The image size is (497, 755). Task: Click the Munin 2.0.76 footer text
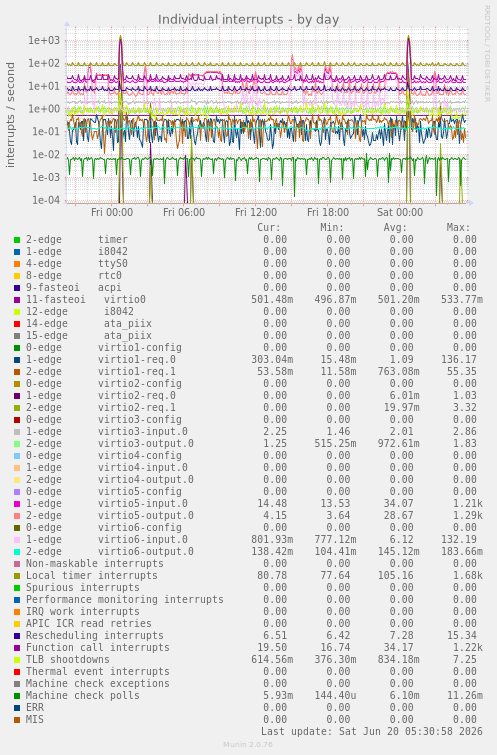tap(248, 745)
